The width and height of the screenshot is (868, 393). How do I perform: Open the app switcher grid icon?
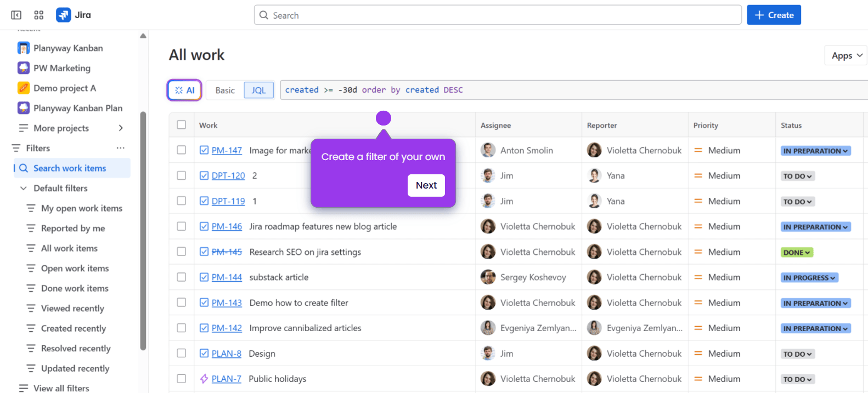(x=39, y=15)
